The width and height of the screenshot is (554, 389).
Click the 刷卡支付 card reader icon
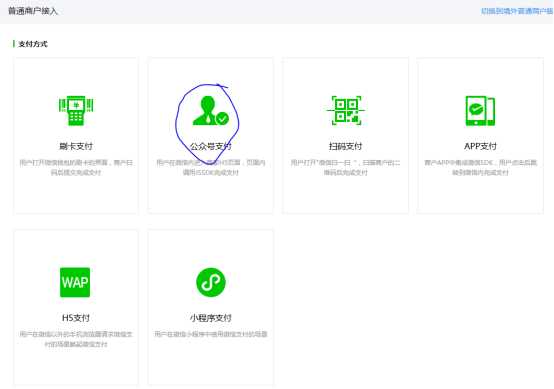[x=76, y=111]
